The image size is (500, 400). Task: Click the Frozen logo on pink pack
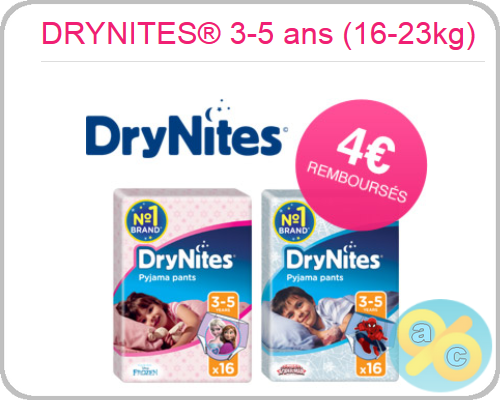pos(144,371)
